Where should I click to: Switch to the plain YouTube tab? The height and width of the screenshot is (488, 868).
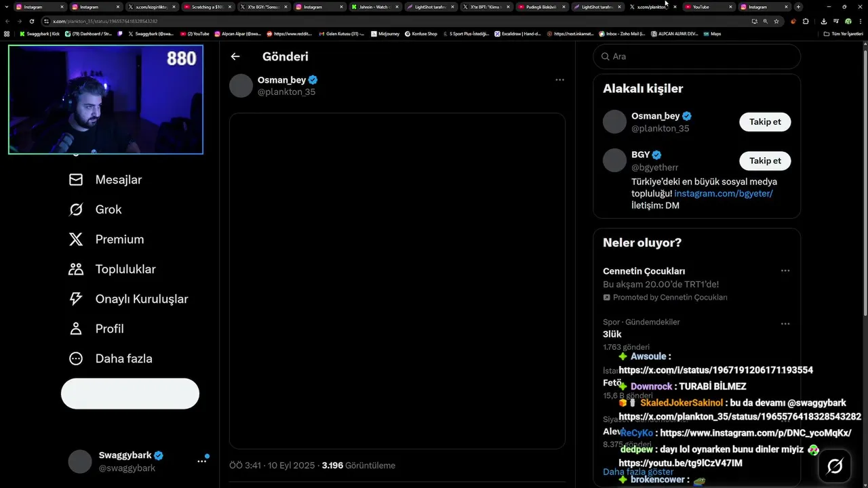coord(707,7)
